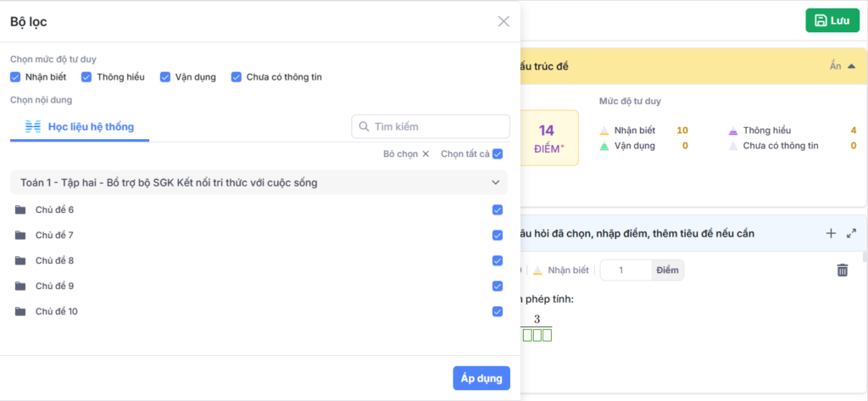Click the folder icon for Chủ đề 10
This screenshot has height=401, width=868.
pos(20,311)
